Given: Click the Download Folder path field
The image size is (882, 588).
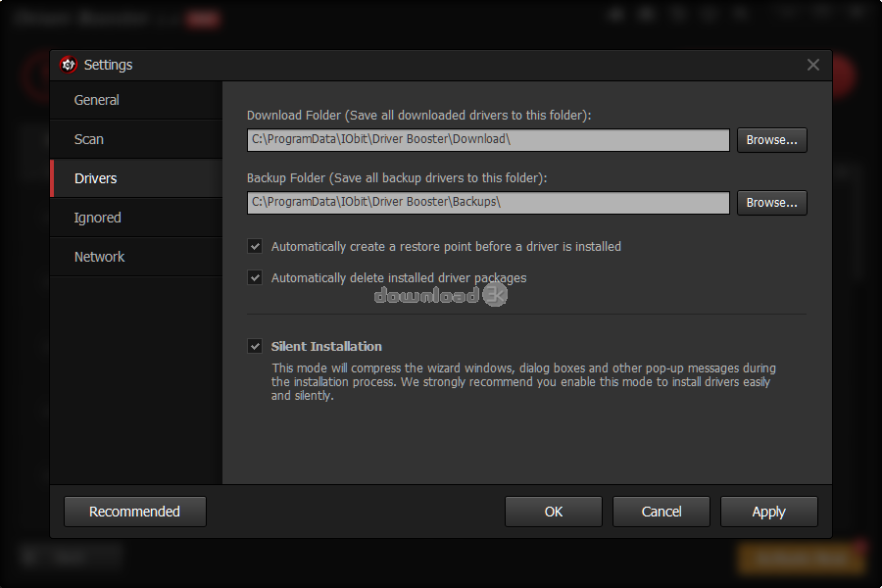Looking at the screenshot, I should click(488, 140).
